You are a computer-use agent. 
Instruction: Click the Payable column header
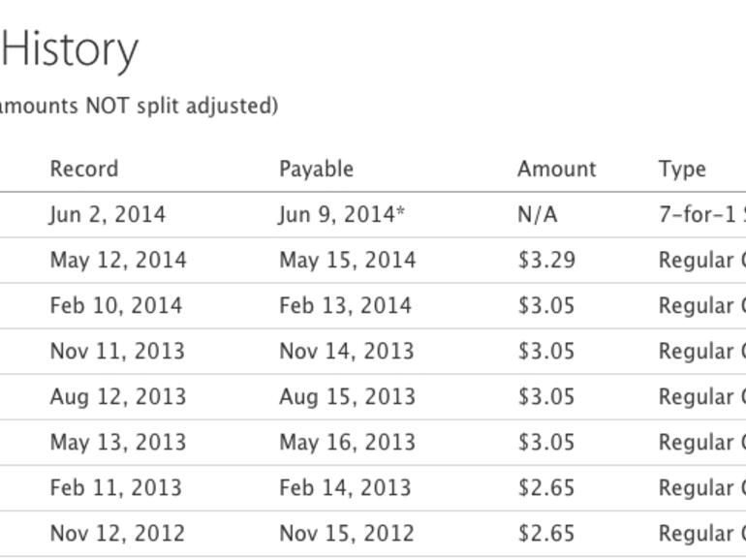[x=316, y=169]
